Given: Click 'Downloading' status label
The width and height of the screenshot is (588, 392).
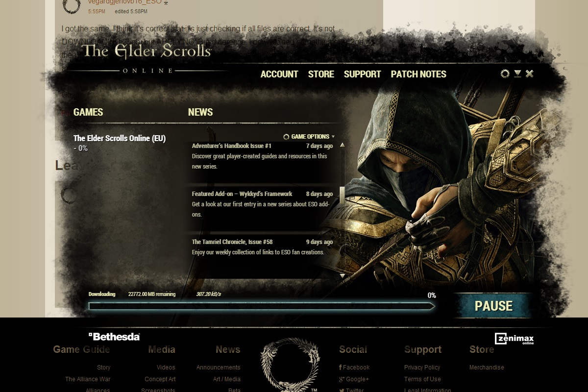Looking at the screenshot, I should (102, 294).
